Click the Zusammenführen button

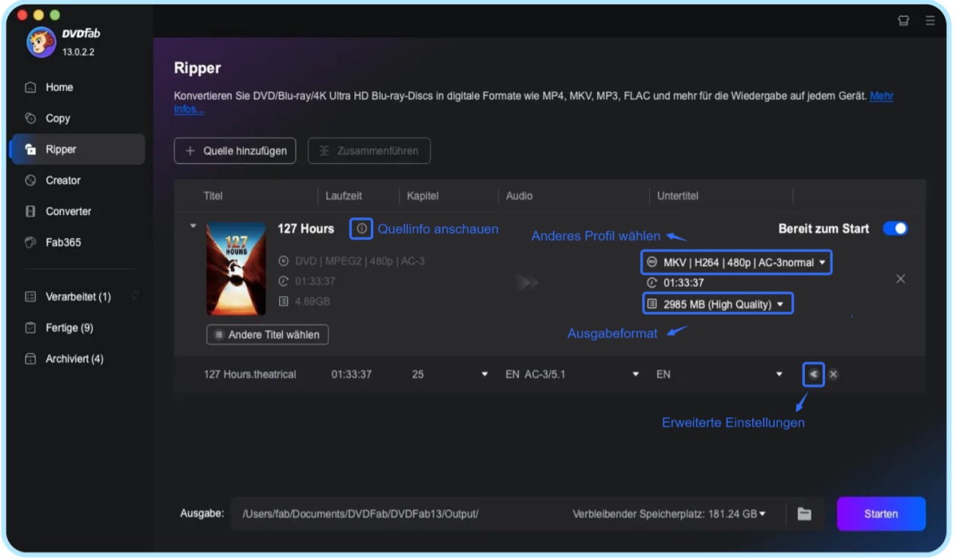[x=369, y=150]
